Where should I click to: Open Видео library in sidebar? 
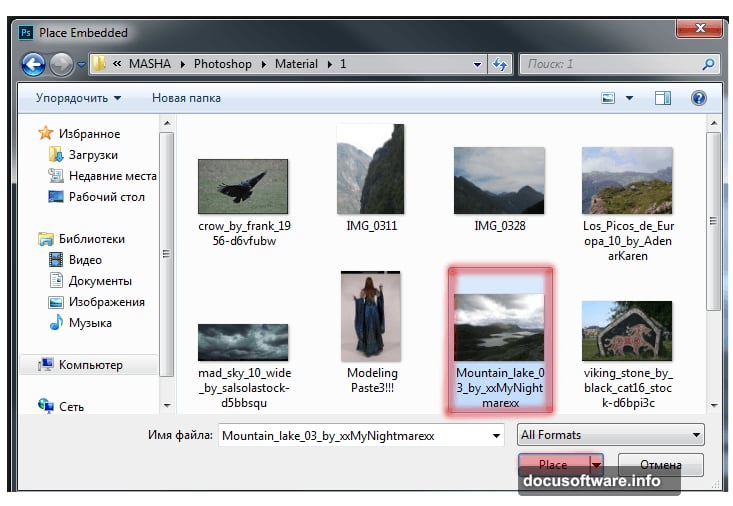(x=85, y=260)
